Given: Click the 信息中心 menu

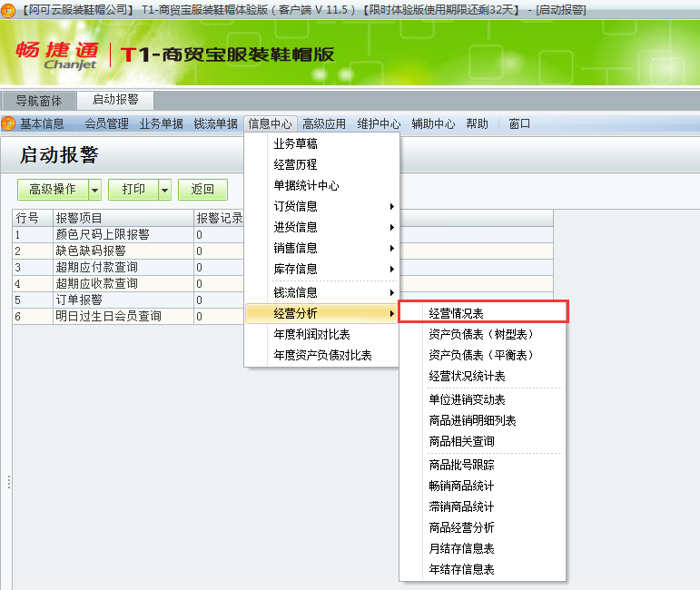Looking at the screenshot, I should pyautogui.click(x=270, y=123).
